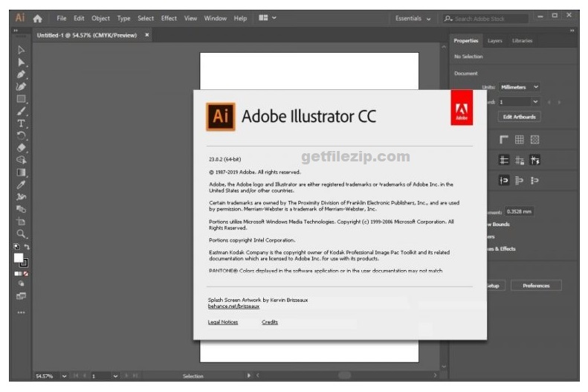Click the horizontal scrollbar thumb
Viewport: 588px width, 392px height.
[344, 375]
